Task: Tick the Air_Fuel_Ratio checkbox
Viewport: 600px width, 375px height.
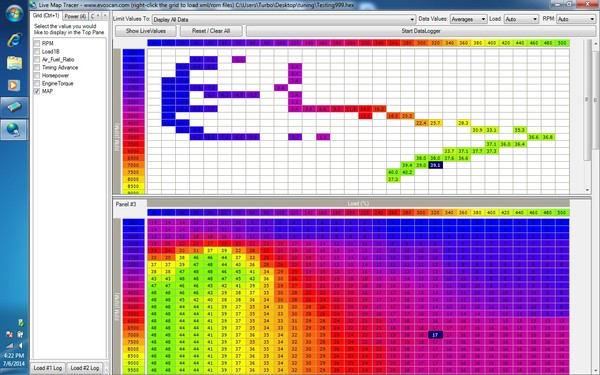Action: 37,59
